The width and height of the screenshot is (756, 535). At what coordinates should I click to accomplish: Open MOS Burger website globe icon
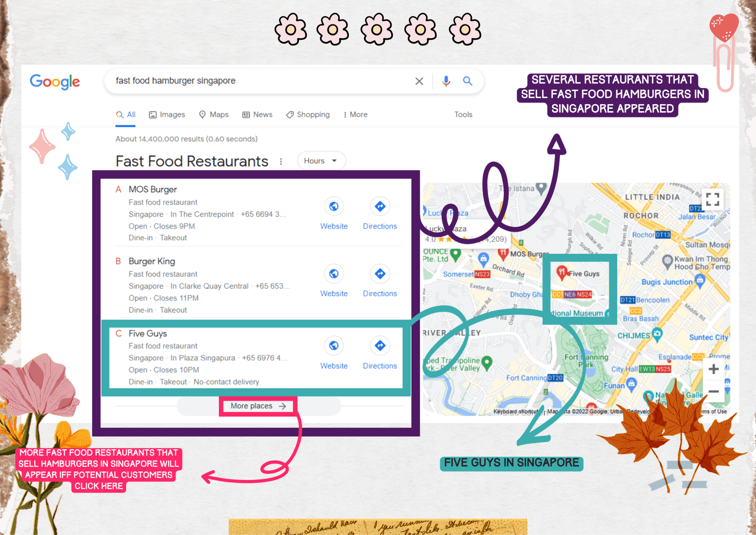click(334, 206)
